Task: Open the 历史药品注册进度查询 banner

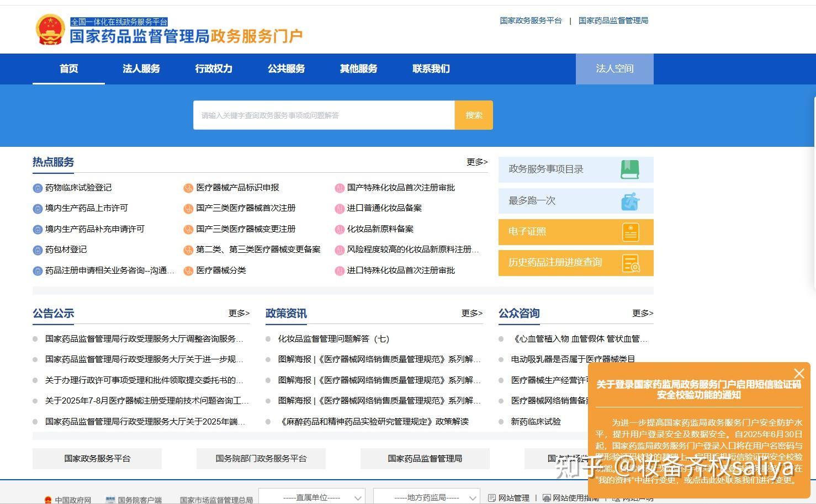Action: click(576, 263)
